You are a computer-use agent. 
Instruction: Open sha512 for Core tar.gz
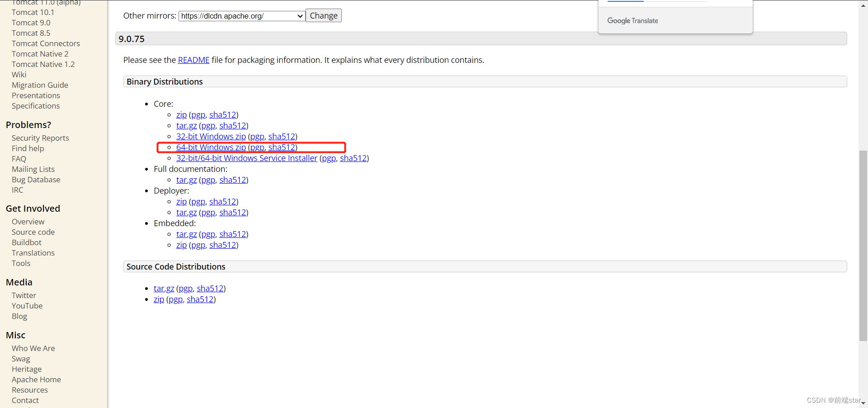tap(233, 126)
